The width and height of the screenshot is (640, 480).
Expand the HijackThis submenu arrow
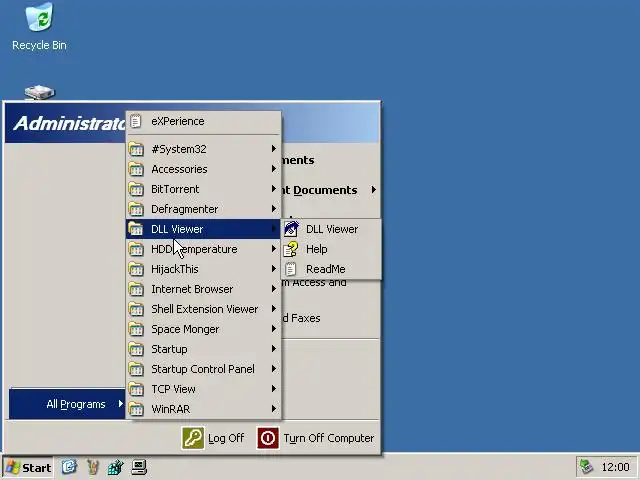pyautogui.click(x=274, y=269)
